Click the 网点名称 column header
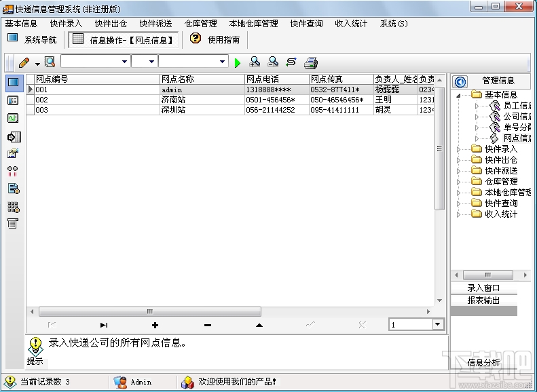This screenshot has width=537, height=392. [x=202, y=79]
